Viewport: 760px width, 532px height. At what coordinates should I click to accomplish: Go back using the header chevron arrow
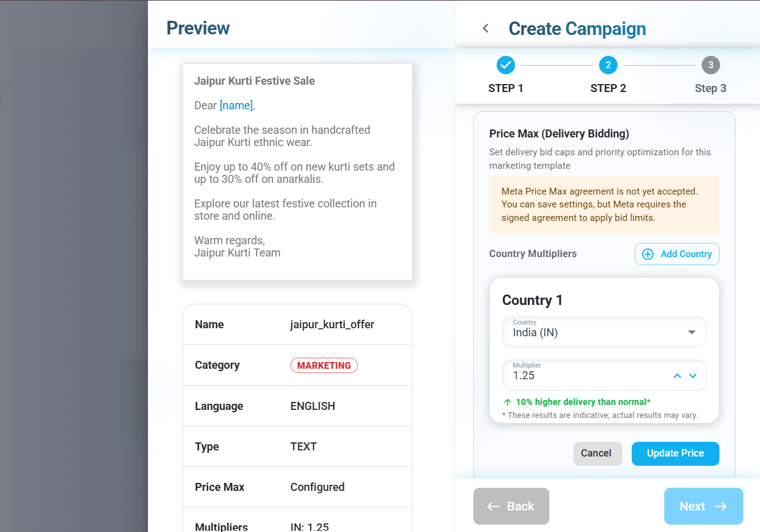[486, 28]
